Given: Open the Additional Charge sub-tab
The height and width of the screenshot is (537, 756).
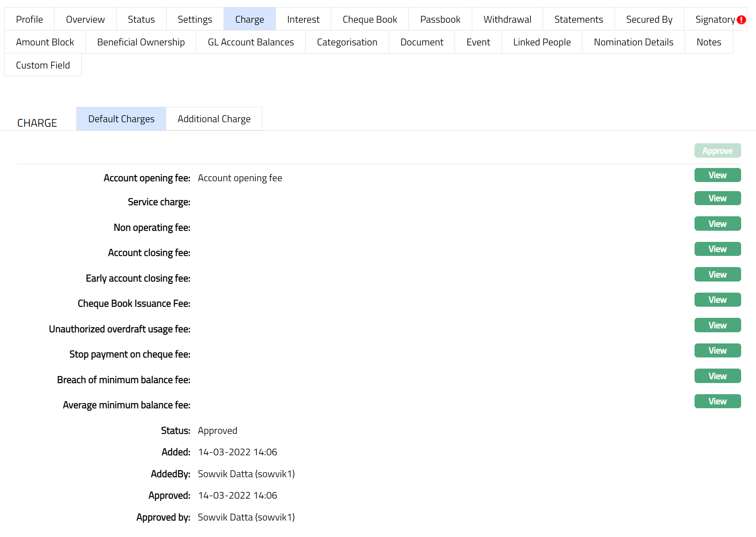Looking at the screenshot, I should pos(214,119).
